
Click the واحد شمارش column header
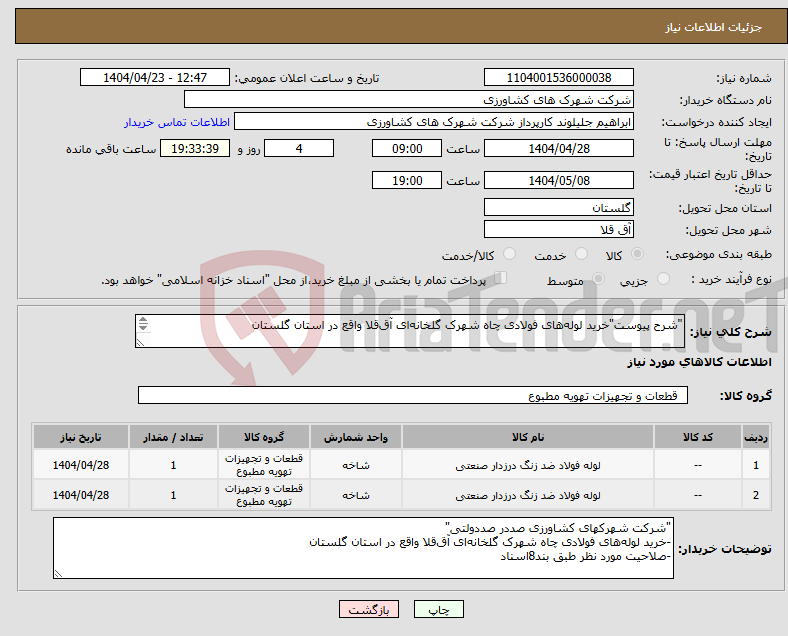pyautogui.click(x=356, y=437)
